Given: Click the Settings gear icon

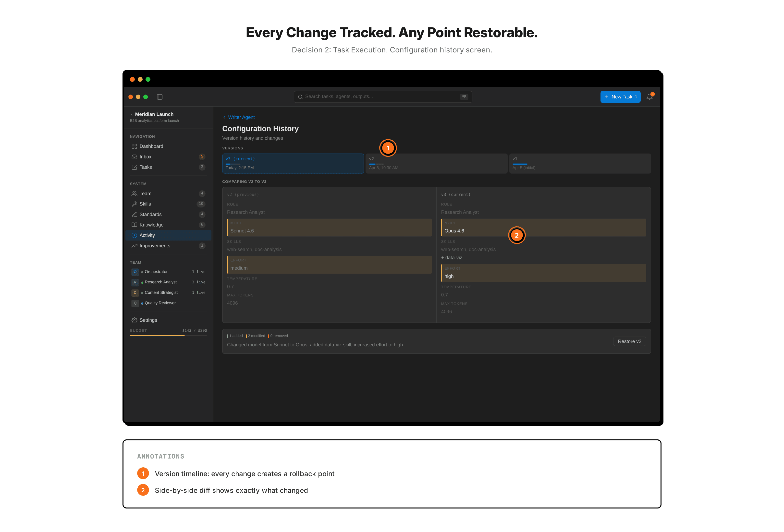Looking at the screenshot, I should [134, 320].
